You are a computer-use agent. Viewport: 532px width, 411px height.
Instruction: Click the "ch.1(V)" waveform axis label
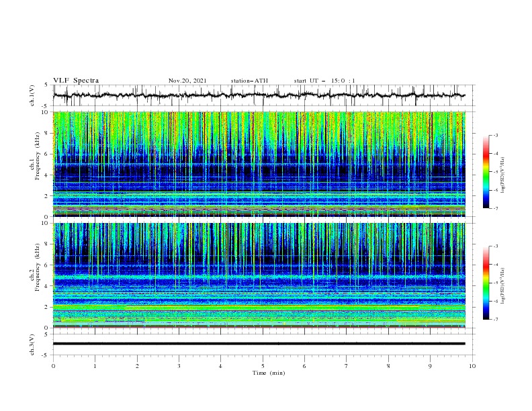(x=32, y=95)
